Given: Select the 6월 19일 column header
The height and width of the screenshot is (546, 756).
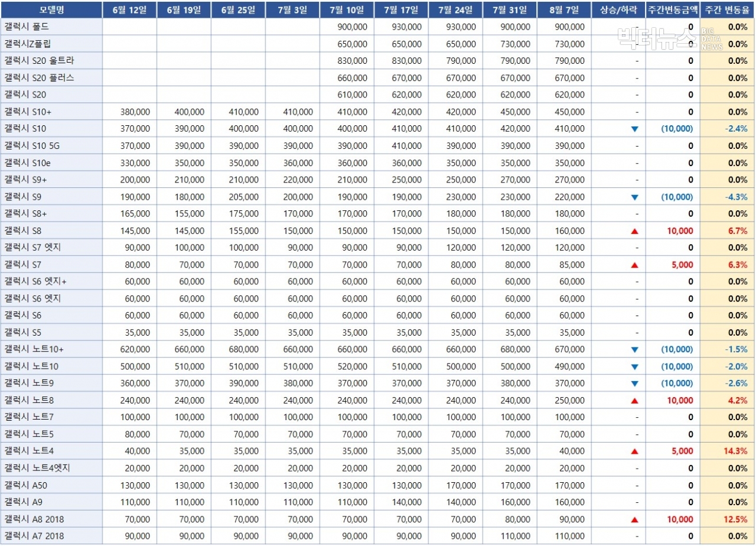Looking at the screenshot, I should point(184,9).
